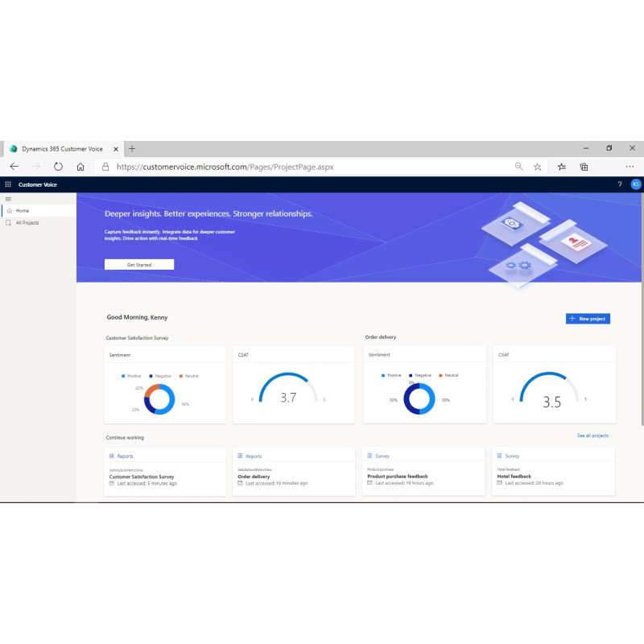Click the Get Started button
This screenshot has width=644, height=644.
click(x=139, y=265)
